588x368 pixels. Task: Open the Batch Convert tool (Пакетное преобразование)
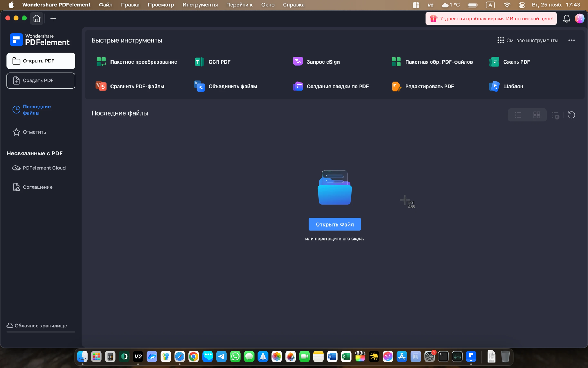pyautogui.click(x=136, y=62)
